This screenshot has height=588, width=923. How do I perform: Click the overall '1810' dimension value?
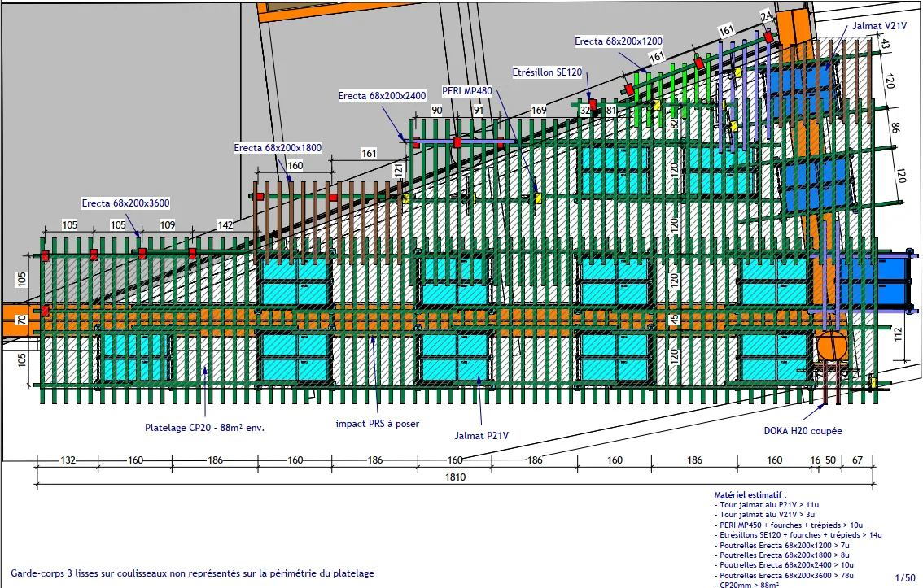(455, 477)
